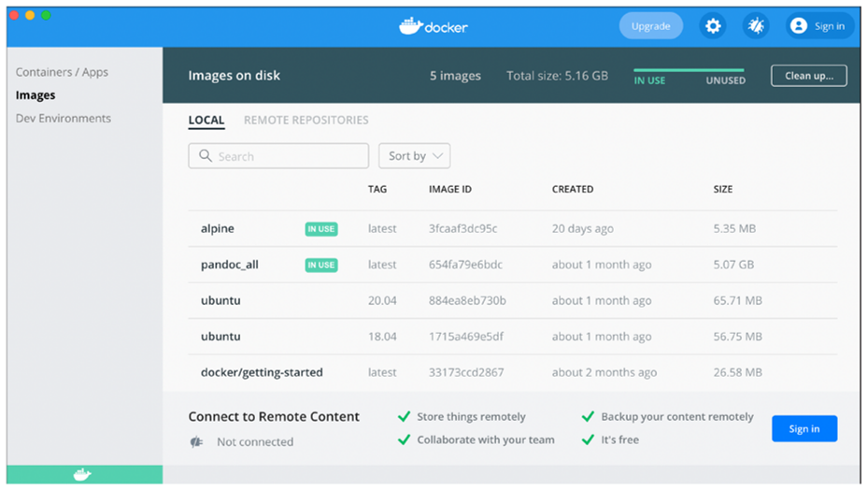Click the Not connected plug icon
The image size is (868, 490).
tap(196, 442)
